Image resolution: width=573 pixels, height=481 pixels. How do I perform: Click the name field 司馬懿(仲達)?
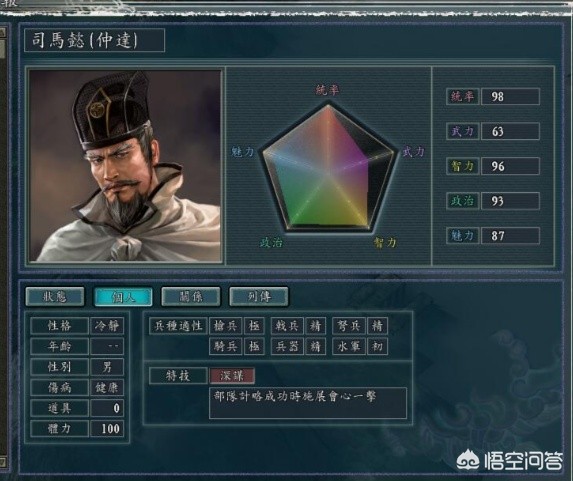tap(95, 40)
